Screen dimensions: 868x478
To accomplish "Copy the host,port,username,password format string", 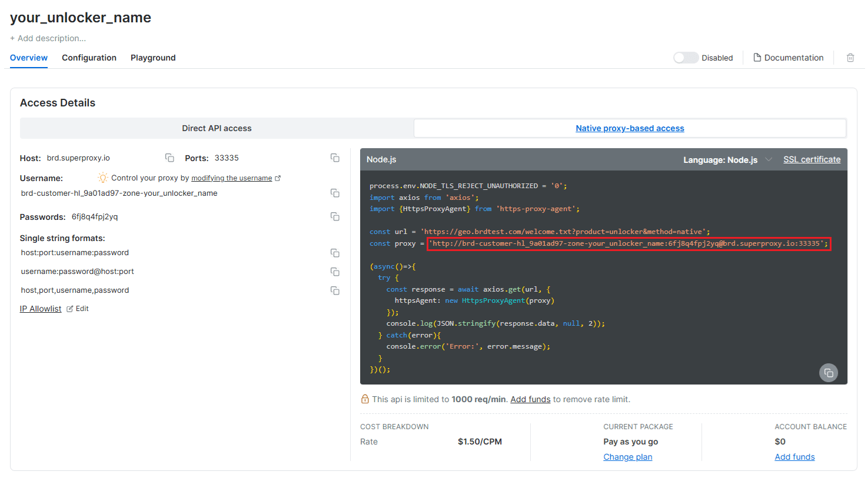I will (x=335, y=290).
